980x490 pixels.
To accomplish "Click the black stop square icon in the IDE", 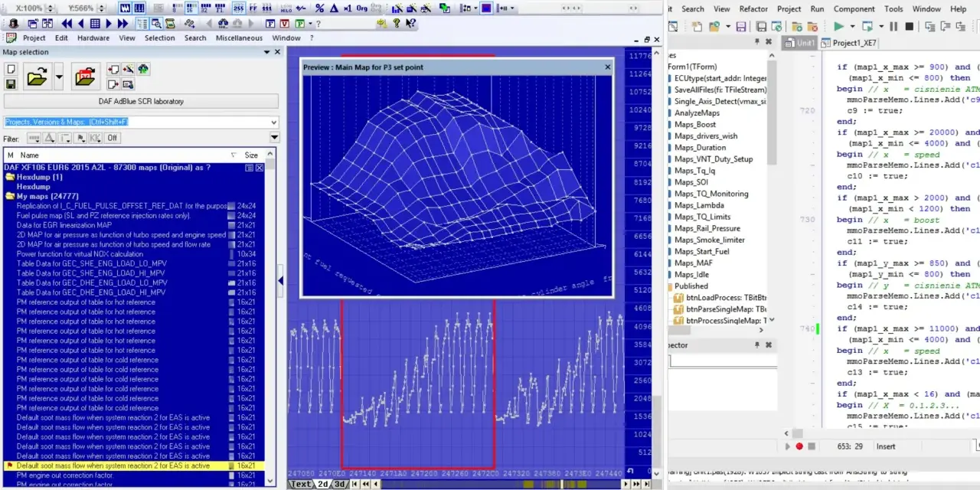I will (x=909, y=26).
